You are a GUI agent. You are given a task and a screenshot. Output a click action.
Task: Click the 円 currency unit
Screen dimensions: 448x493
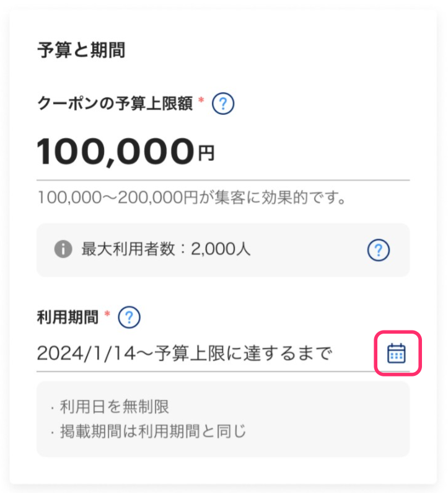click(x=206, y=154)
